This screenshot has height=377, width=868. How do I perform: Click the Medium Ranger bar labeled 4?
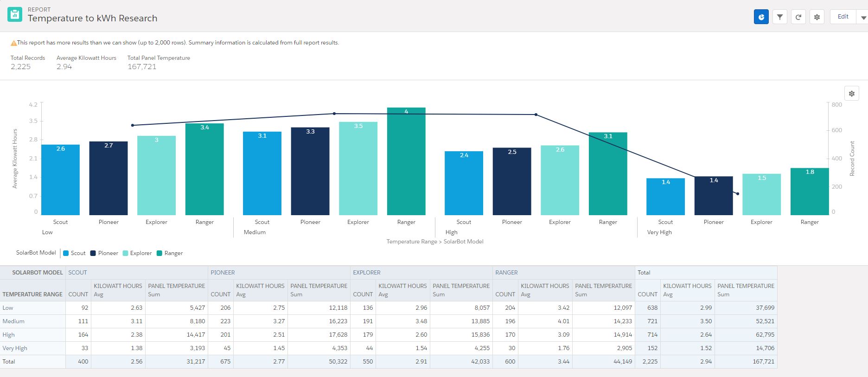(406, 161)
